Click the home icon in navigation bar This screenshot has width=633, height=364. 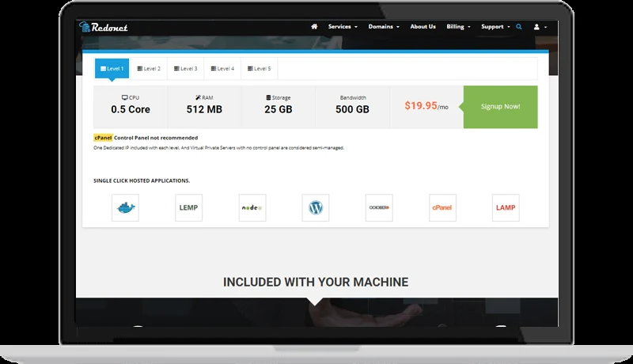(314, 27)
